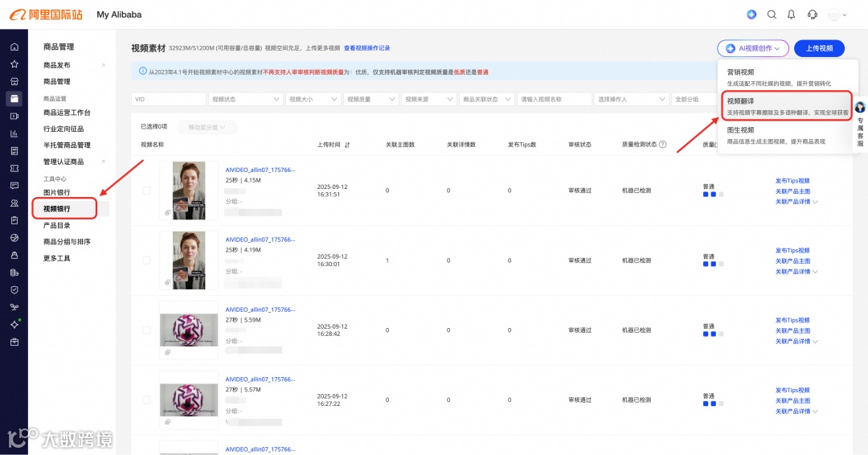Screen dimensions: 868x455
Task: Open the 移动至分组 dropdown
Action: click(x=207, y=127)
